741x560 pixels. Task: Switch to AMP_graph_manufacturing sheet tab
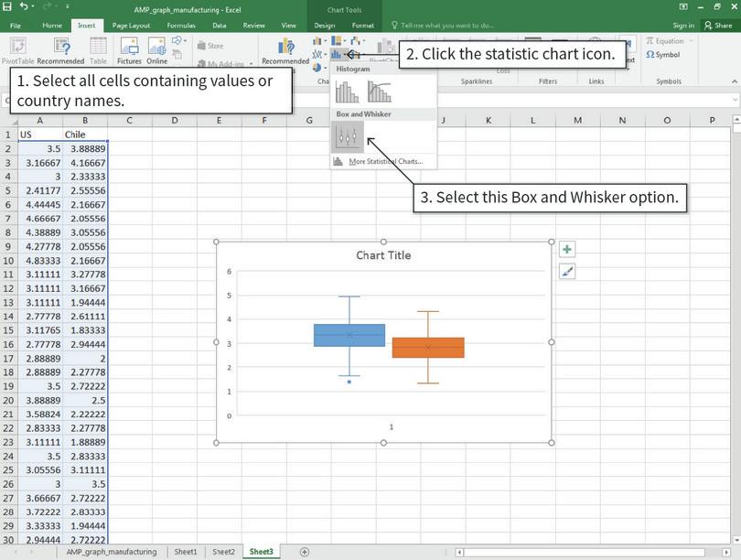click(112, 552)
